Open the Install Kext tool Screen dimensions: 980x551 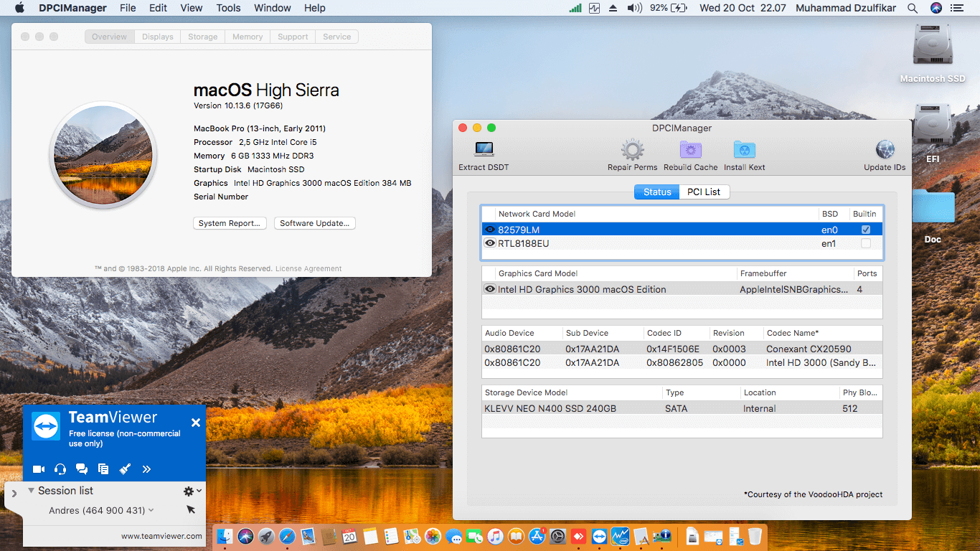point(745,150)
